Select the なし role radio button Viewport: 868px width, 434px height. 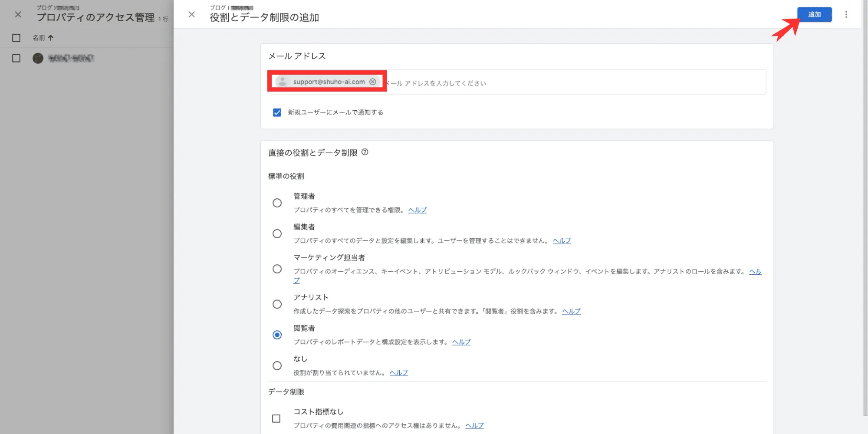[x=277, y=365]
